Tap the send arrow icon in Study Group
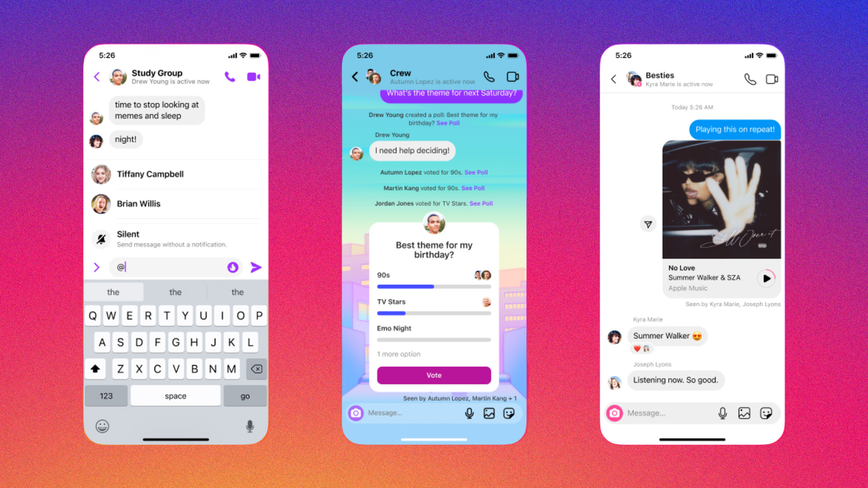 click(x=255, y=267)
